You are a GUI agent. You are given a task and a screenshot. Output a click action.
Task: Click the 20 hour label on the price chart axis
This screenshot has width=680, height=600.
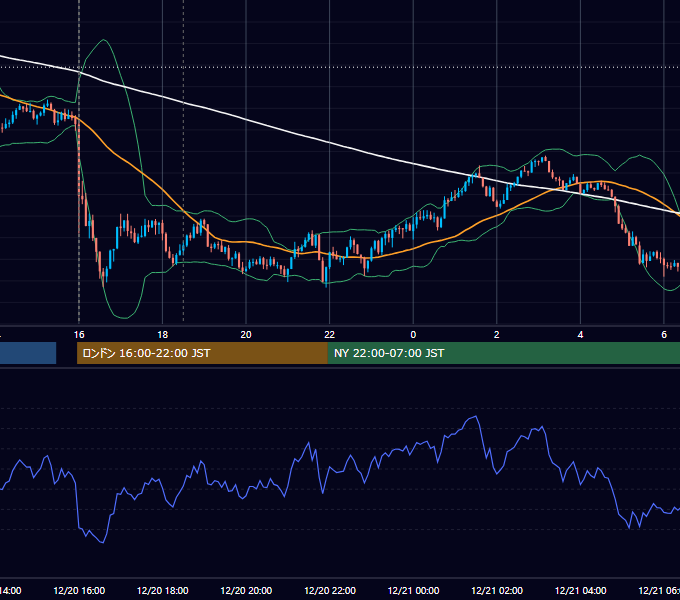tap(246, 334)
